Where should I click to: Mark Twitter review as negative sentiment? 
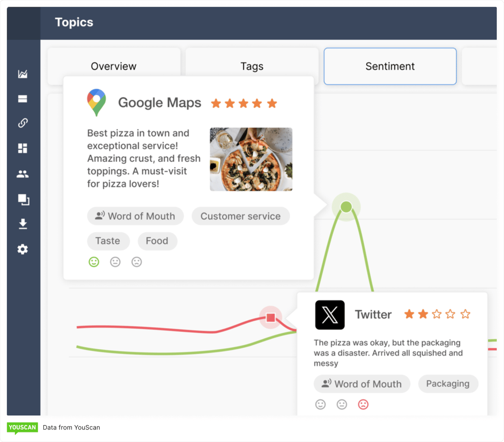coord(363,404)
